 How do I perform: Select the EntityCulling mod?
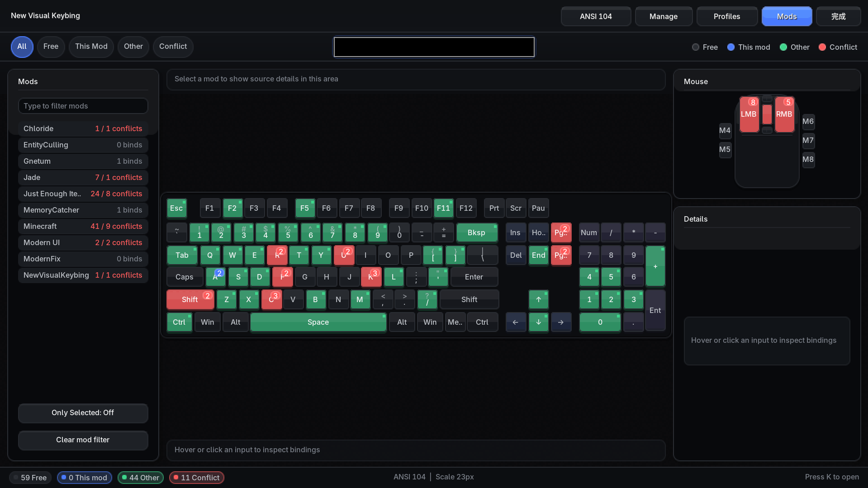point(83,145)
